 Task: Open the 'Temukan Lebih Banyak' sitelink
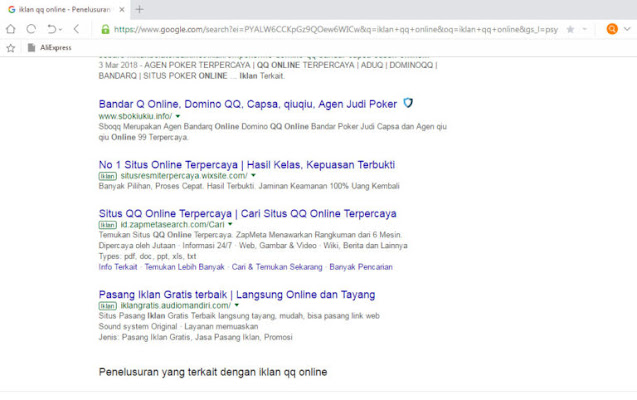coord(184,267)
